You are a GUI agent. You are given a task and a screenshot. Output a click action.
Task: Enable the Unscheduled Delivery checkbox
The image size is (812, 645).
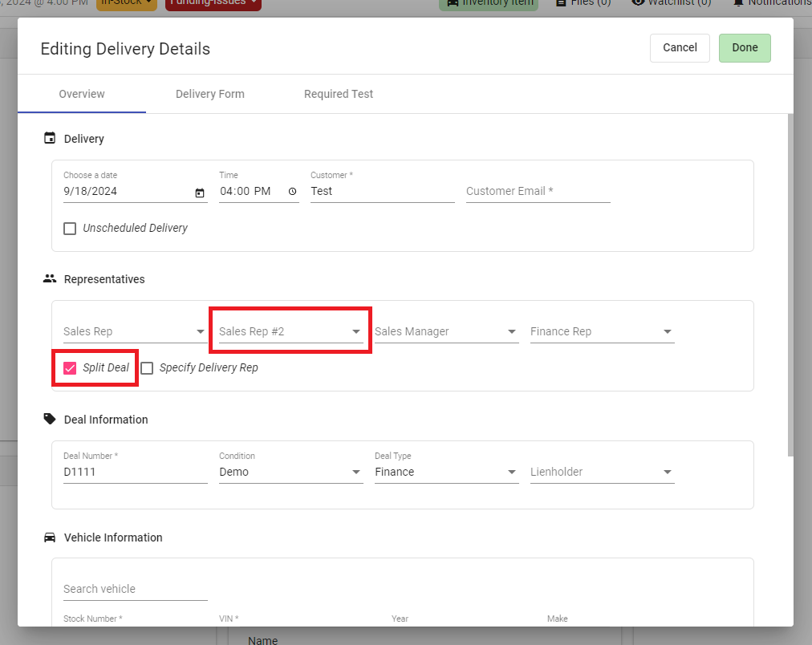pyautogui.click(x=70, y=229)
